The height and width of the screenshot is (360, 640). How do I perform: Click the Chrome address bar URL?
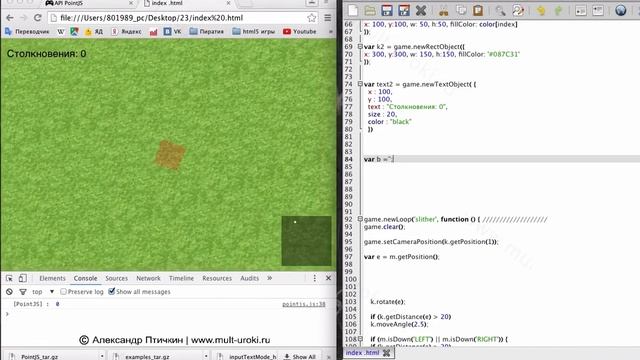(152, 18)
